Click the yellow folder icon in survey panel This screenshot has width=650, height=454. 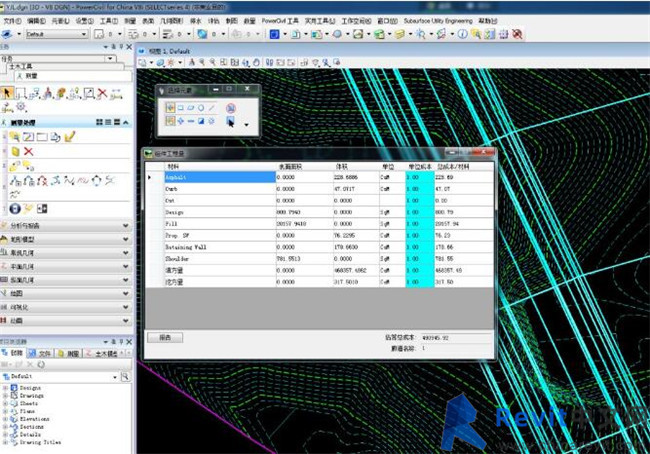point(15,151)
